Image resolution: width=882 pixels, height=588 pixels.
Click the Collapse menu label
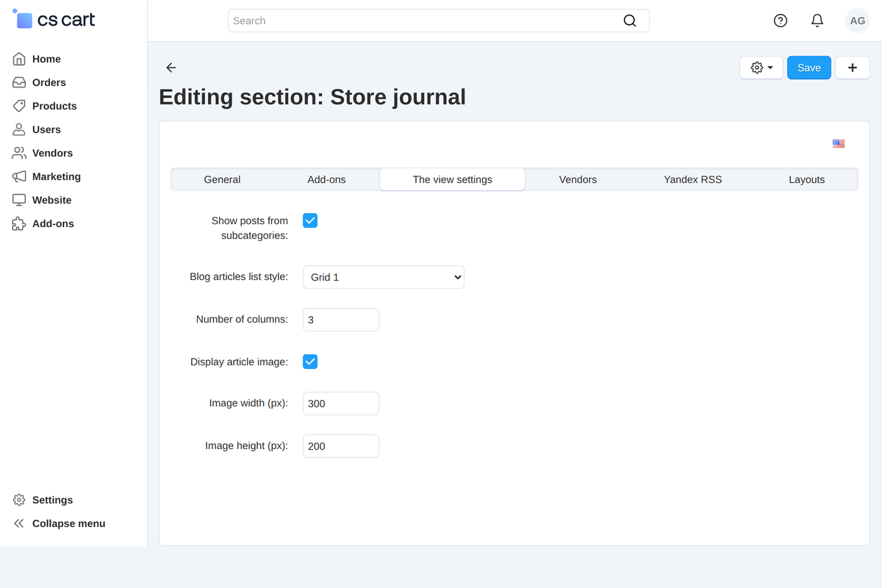69,523
